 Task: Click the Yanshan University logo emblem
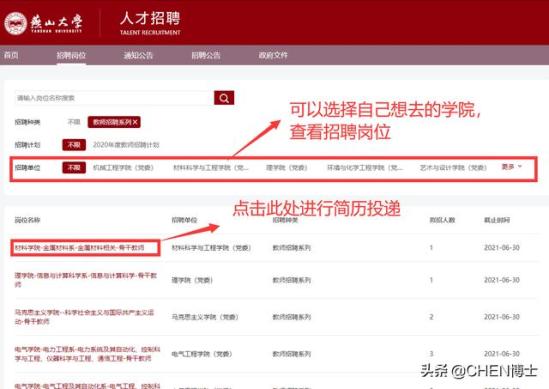tap(15, 23)
